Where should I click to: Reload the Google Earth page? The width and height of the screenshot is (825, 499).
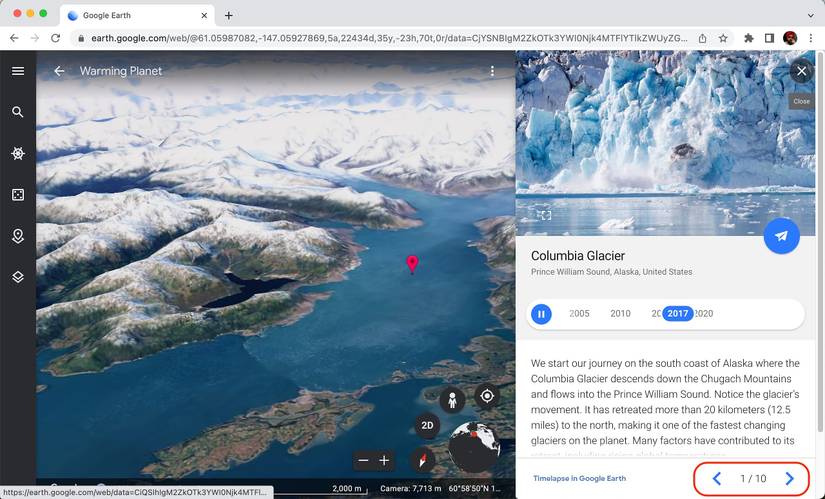(x=55, y=38)
